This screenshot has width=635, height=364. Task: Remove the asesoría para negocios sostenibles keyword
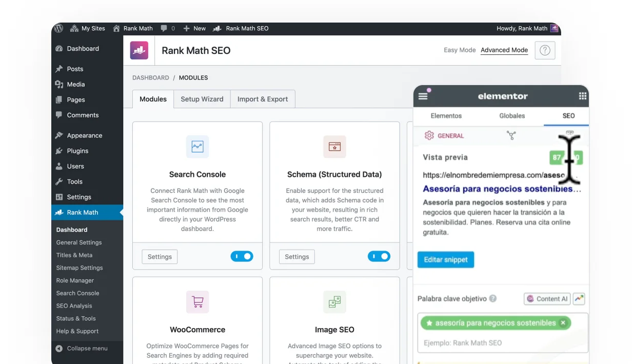point(563,323)
